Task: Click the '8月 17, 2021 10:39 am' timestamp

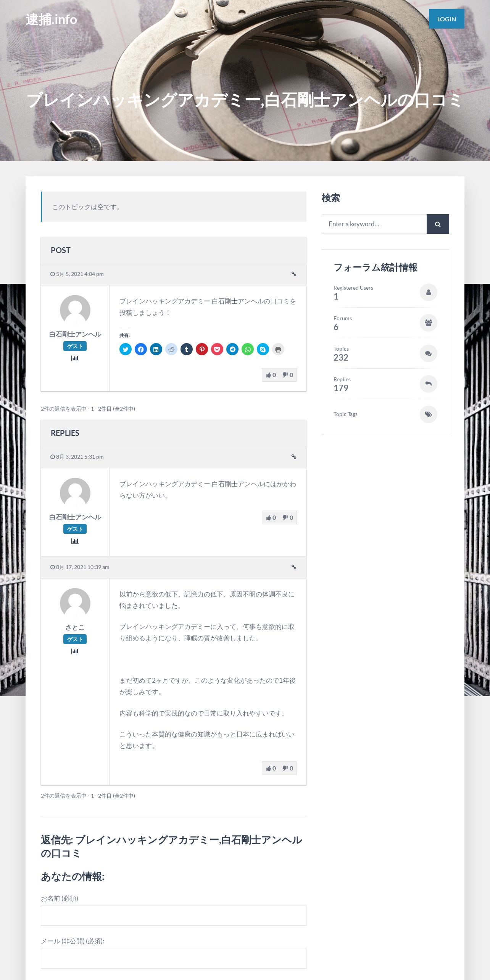Action: 82,567
